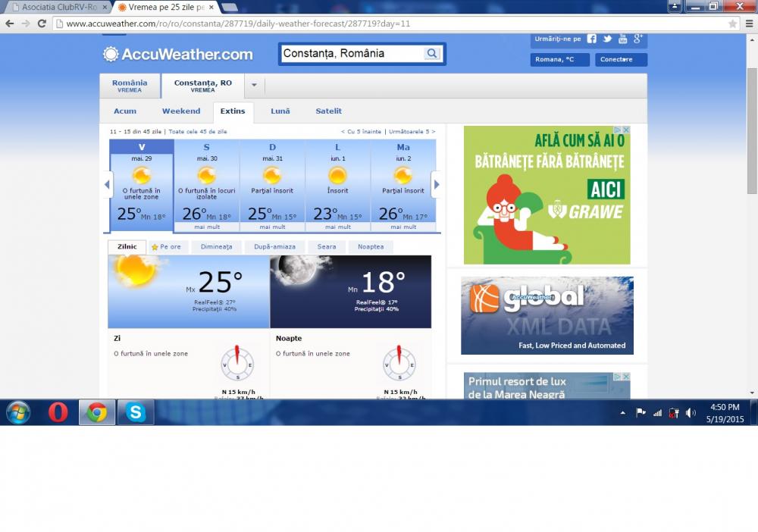The image size is (758, 532).
Task: Reload the page with the browser refresh icon
Action: (x=42, y=23)
